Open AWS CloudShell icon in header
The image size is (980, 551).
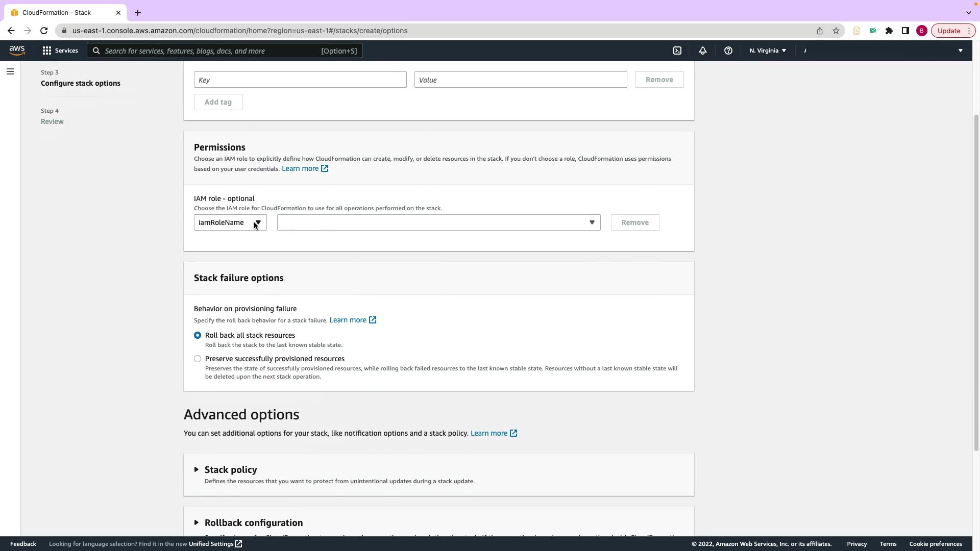[677, 51]
